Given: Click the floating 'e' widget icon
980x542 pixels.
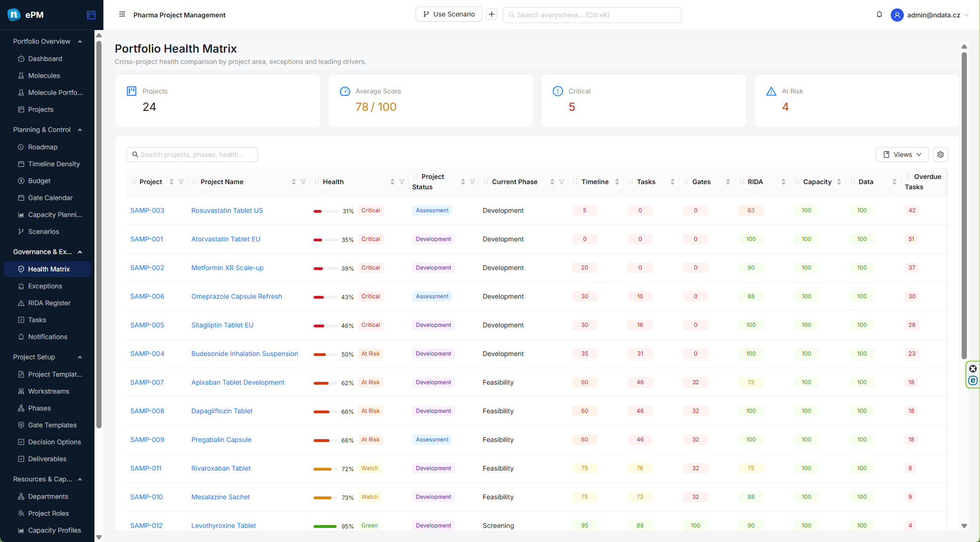Looking at the screenshot, I should pos(973,380).
